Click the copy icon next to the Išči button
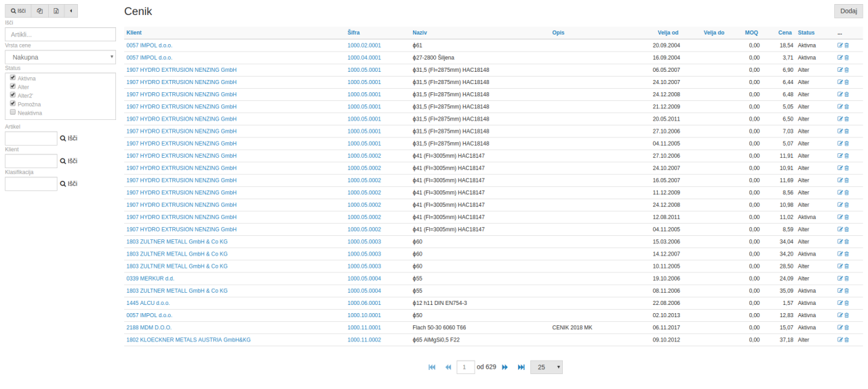 (39, 12)
